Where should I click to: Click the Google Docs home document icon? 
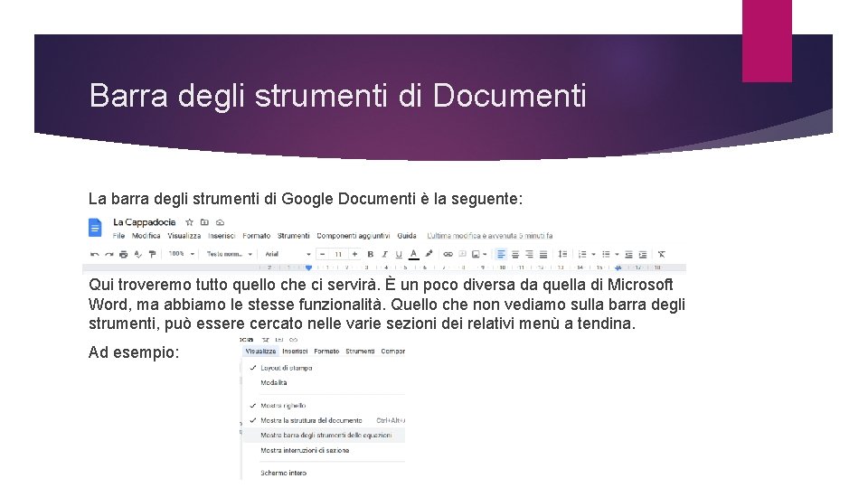pos(95,228)
